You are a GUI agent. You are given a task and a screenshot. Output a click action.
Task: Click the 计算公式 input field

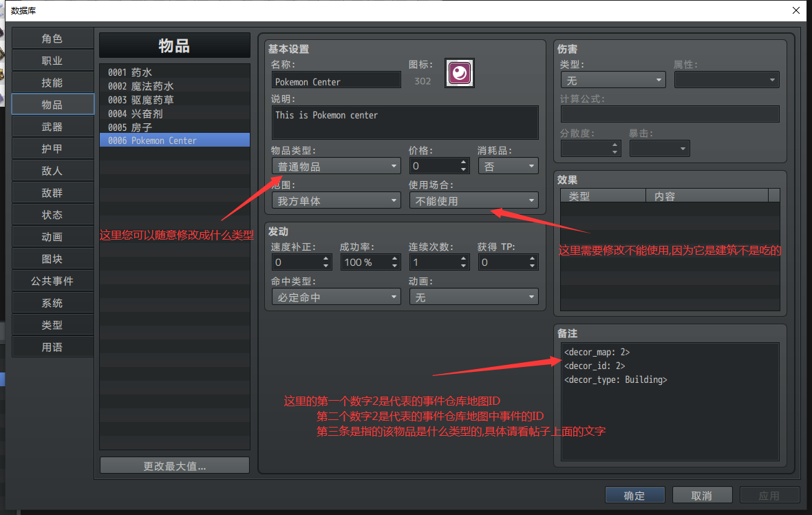click(670, 114)
